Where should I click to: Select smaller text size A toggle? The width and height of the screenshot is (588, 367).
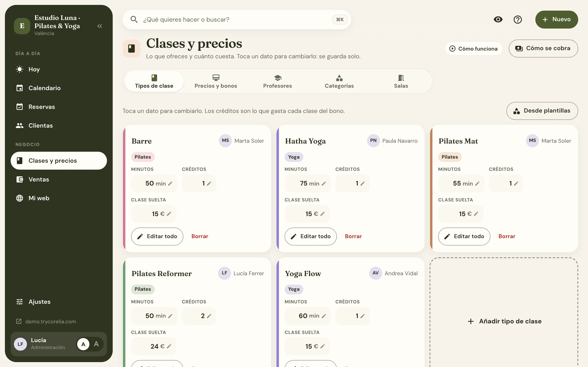(x=83, y=344)
